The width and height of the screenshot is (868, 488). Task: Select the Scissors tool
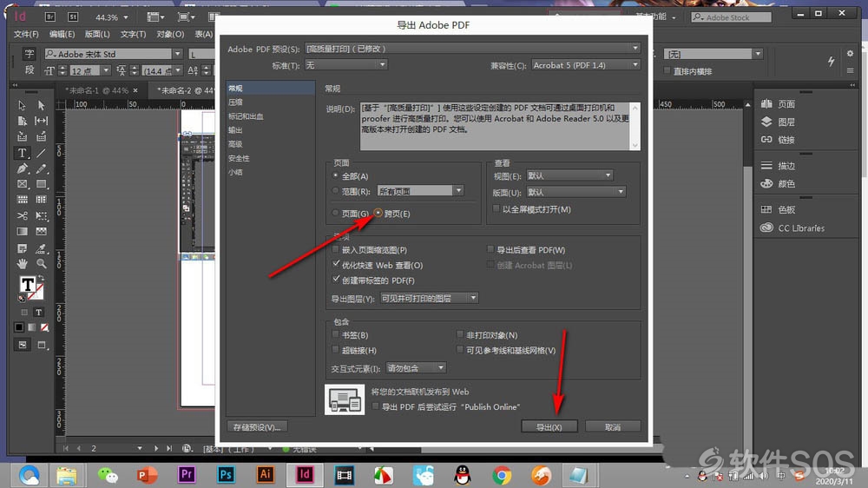22,215
